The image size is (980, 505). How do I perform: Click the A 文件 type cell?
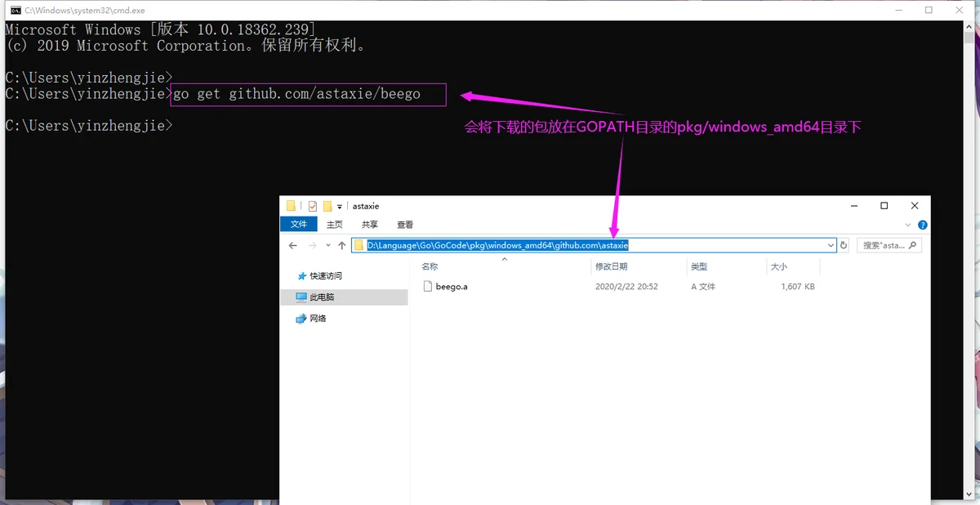coord(703,287)
